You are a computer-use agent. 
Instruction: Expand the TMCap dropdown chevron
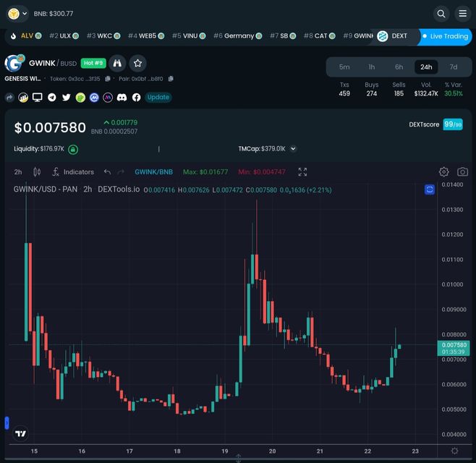click(293, 149)
